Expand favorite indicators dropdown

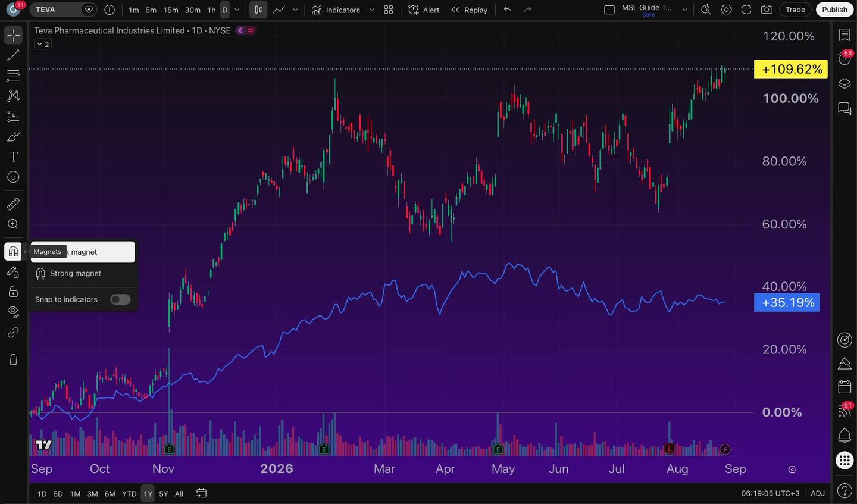click(x=372, y=10)
